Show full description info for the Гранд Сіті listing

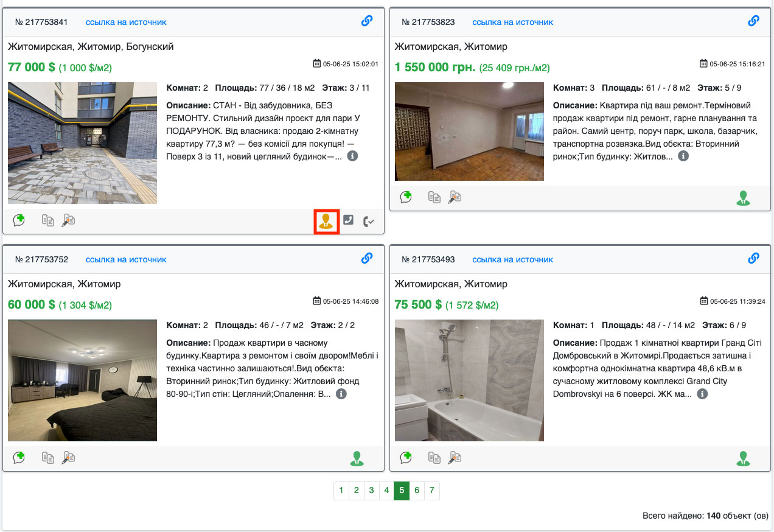point(702,394)
